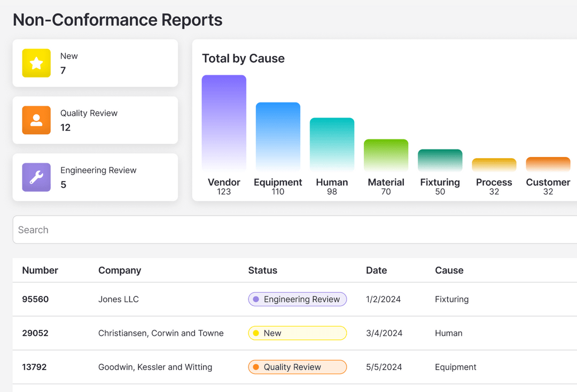Click the Vendor bar in the chart

224,123
